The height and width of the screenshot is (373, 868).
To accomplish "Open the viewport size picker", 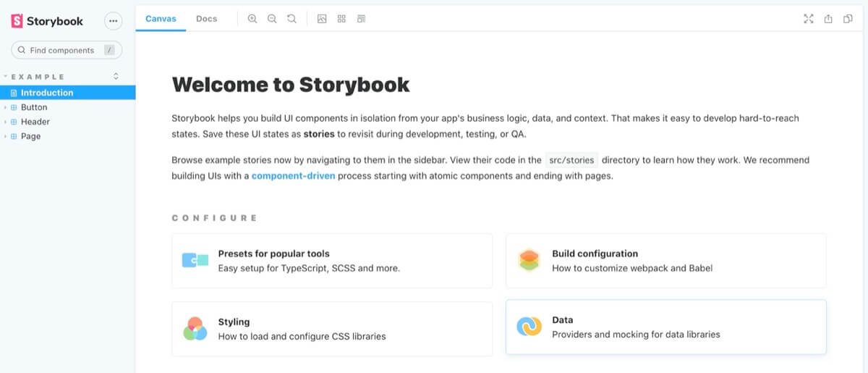I will tap(361, 19).
